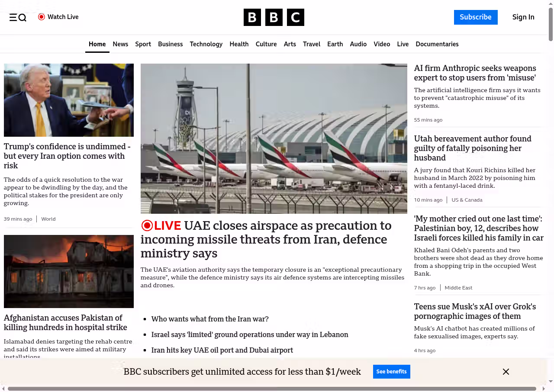The width and height of the screenshot is (554, 392).
Task: Click the Middle East category tag
Action: click(x=458, y=288)
